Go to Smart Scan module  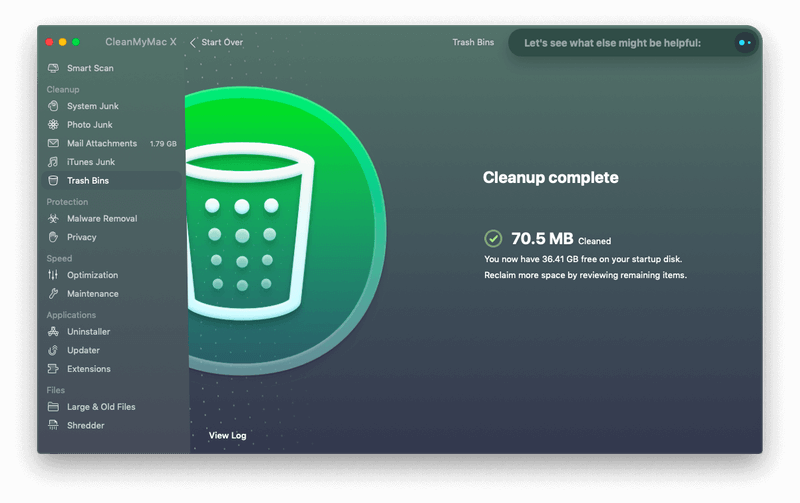tap(90, 68)
